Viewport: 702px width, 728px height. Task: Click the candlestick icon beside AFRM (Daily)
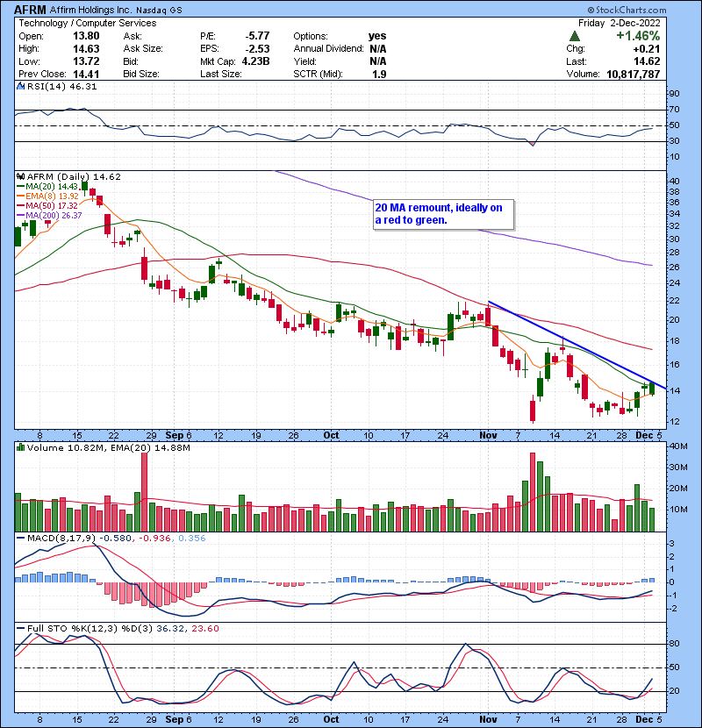pos(20,177)
